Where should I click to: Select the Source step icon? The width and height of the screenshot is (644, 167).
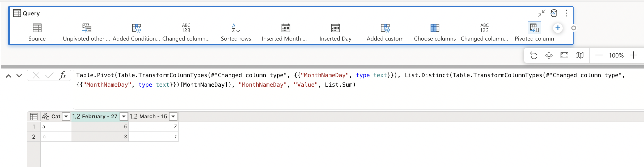click(37, 28)
